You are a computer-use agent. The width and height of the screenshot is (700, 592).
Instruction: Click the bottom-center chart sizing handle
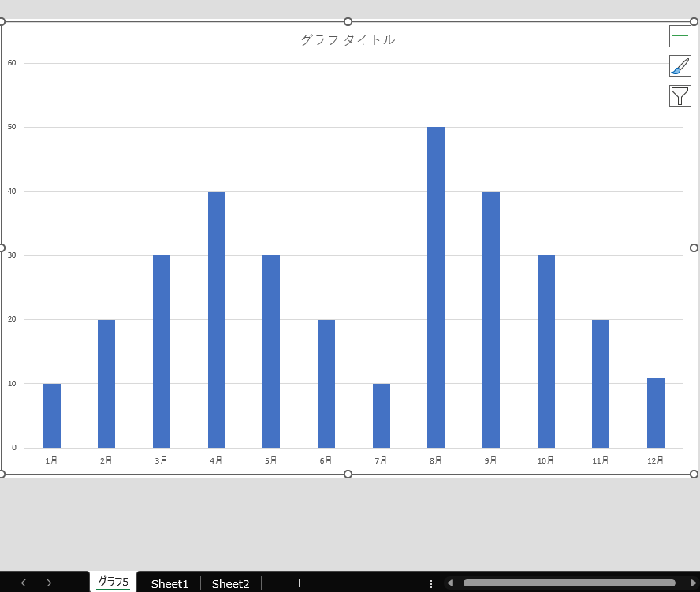(348, 474)
